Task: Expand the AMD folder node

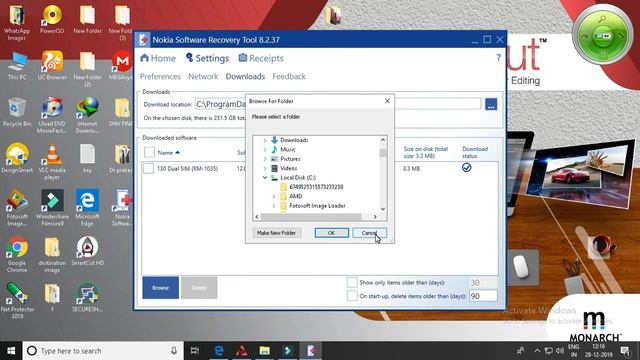Action: [x=274, y=196]
